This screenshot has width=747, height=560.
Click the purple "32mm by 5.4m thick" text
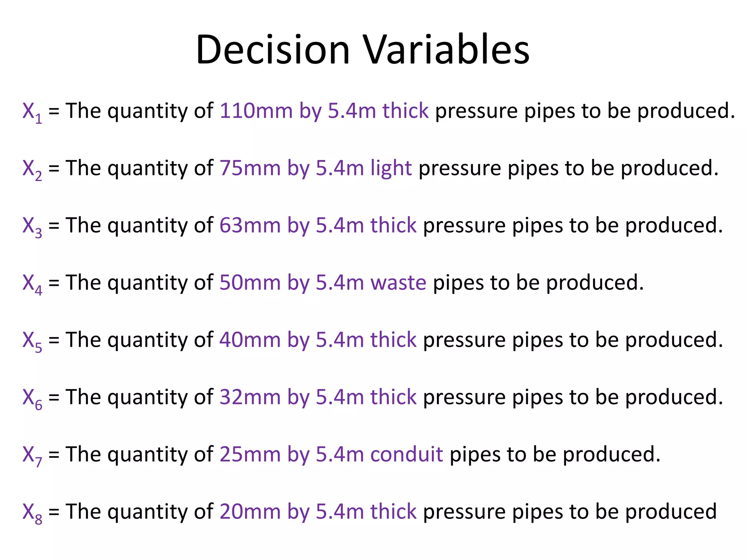point(318,397)
